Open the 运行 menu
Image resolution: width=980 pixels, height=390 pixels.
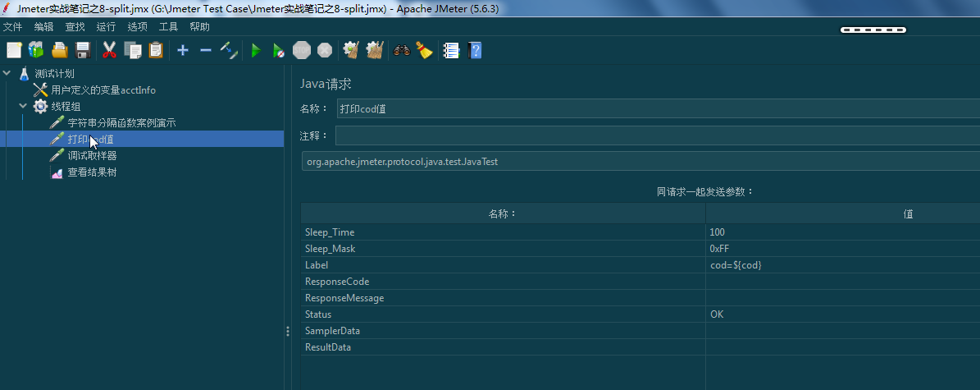[x=107, y=26]
